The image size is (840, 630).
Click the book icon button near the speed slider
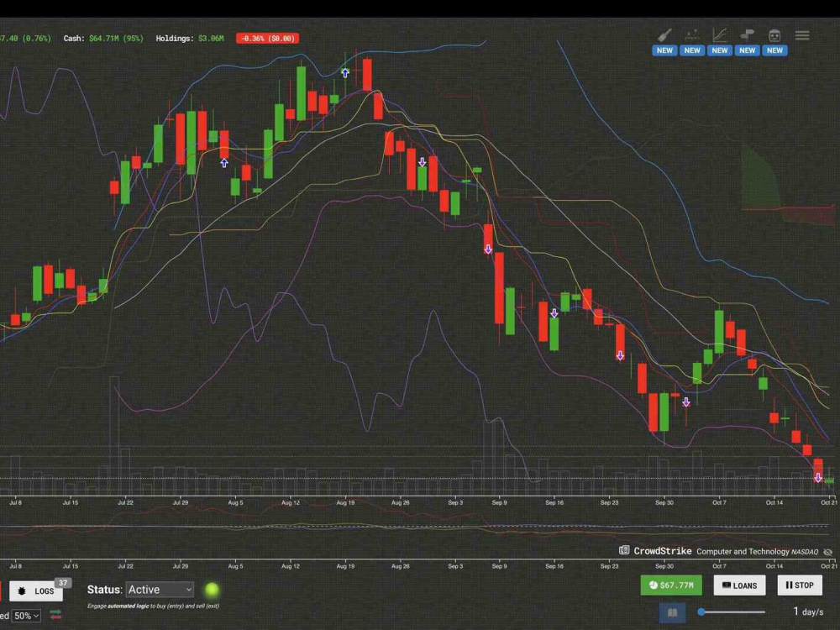click(672, 612)
